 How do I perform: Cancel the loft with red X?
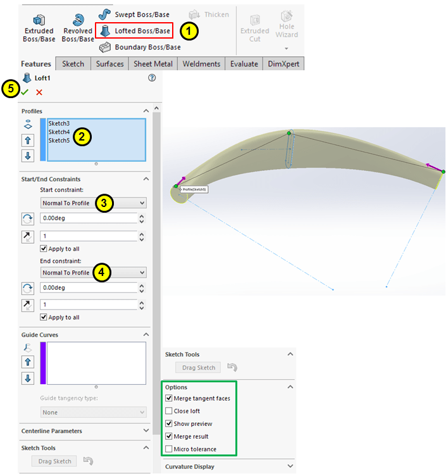pos(39,92)
